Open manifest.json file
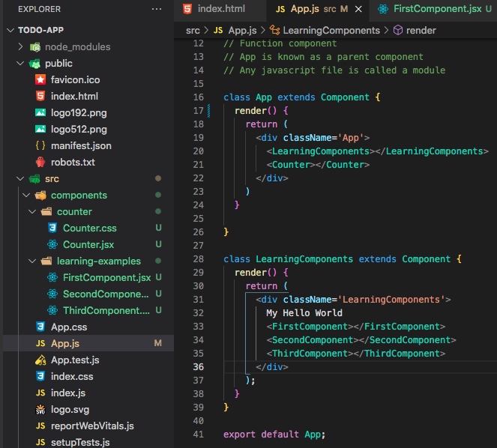Image resolution: width=497 pixels, height=448 pixels. pyautogui.click(x=81, y=146)
